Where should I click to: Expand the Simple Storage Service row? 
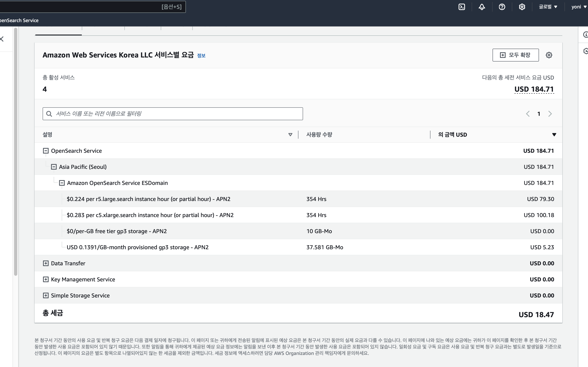46,295
